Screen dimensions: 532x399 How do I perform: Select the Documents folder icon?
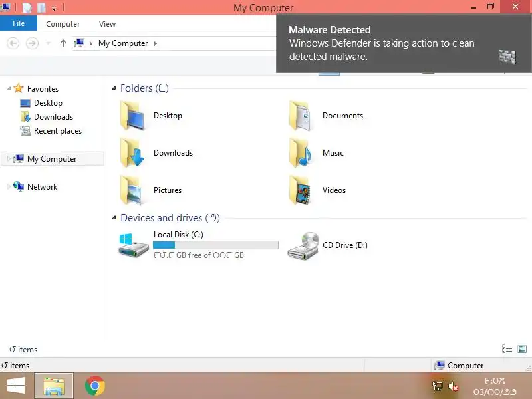300,116
